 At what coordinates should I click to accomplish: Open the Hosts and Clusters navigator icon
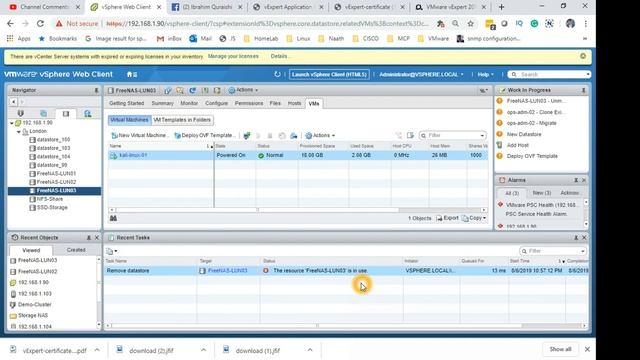point(20,113)
